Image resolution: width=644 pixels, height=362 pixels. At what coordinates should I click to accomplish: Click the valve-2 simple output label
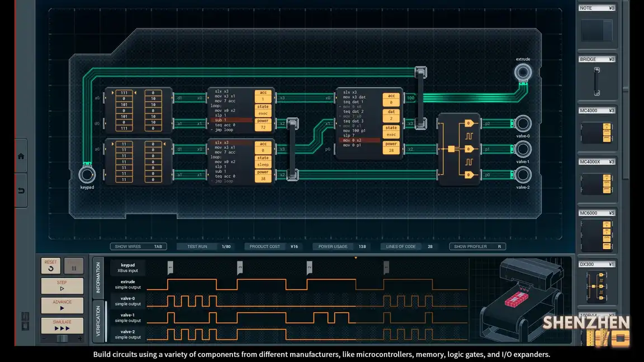coord(127,335)
